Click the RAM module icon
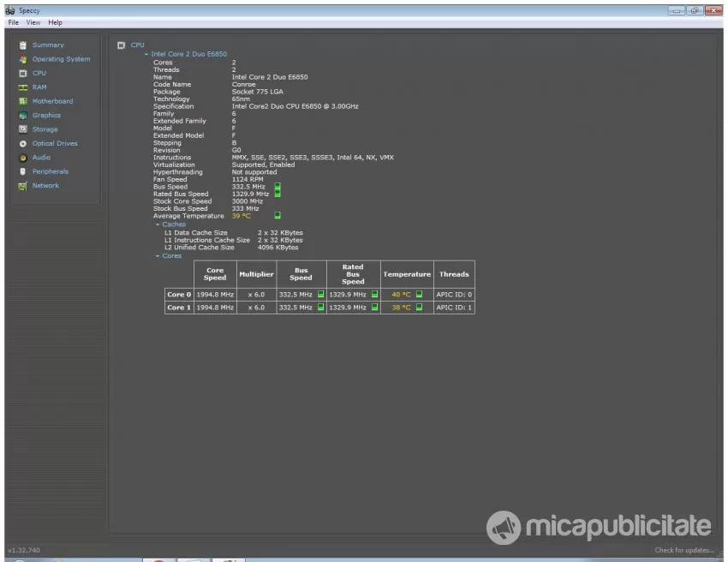 [x=23, y=87]
